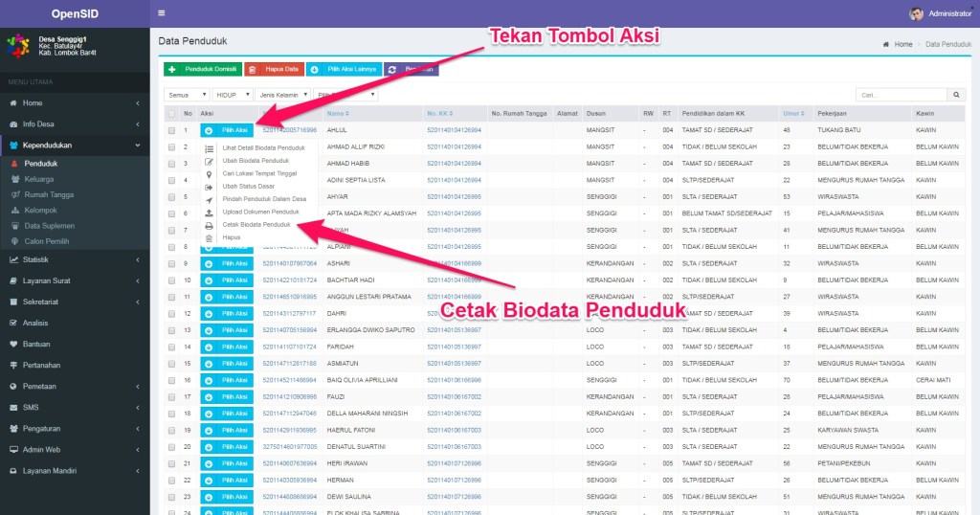The image size is (980, 515).
Task: Open Data Suplemen in the sidebar
Action: [50, 226]
